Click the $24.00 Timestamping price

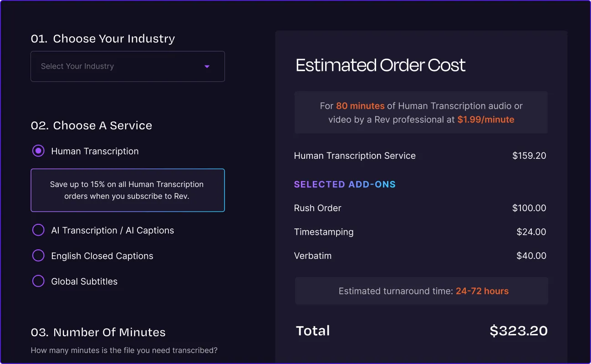(531, 232)
